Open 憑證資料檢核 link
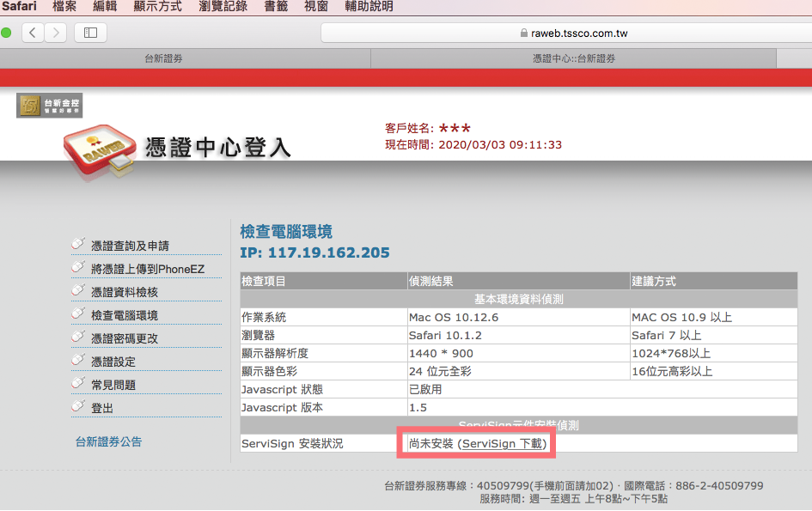 click(125, 293)
